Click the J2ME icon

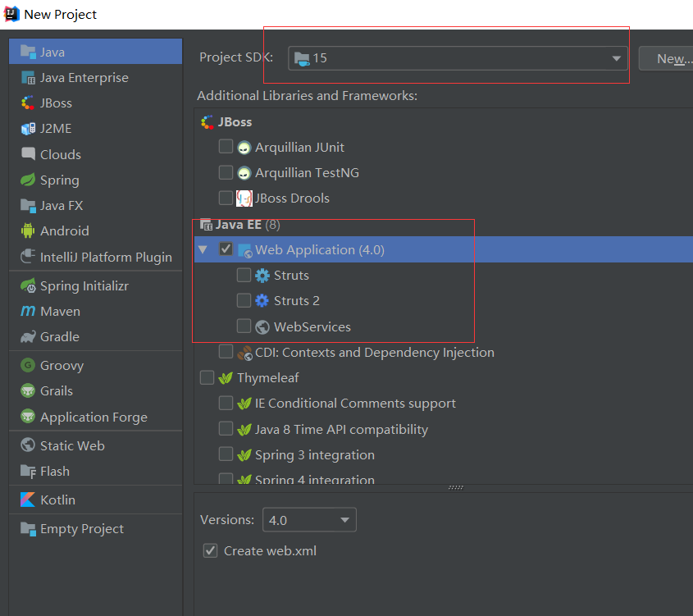pyautogui.click(x=28, y=129)
